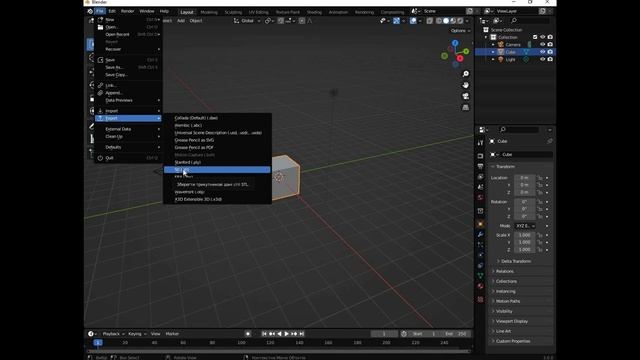
Task: Open the Render properties tab icon
Action: [480, 156]
